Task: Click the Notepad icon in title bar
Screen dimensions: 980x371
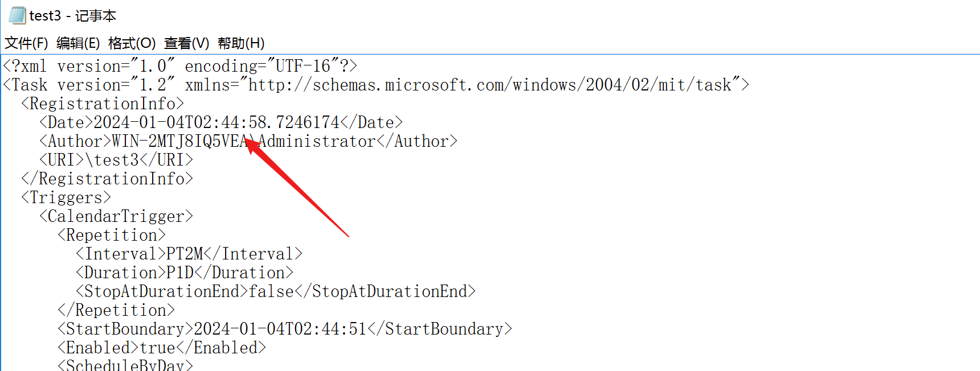Action: [x=17, y=15]
